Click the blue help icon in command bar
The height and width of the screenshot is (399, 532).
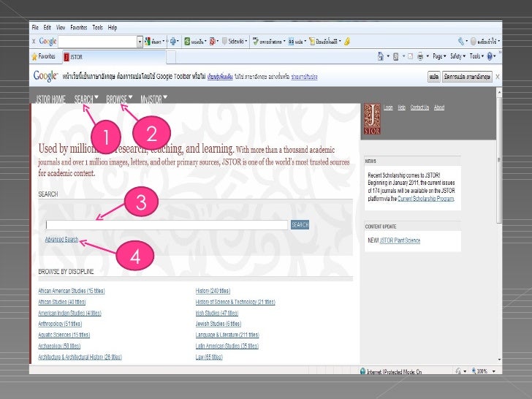490,56
